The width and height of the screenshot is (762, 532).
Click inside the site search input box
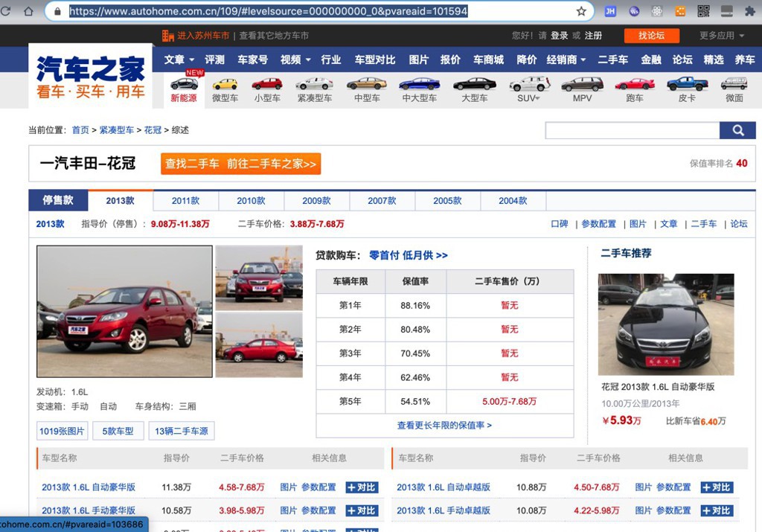pyautogui.click(x=633, y=130)
